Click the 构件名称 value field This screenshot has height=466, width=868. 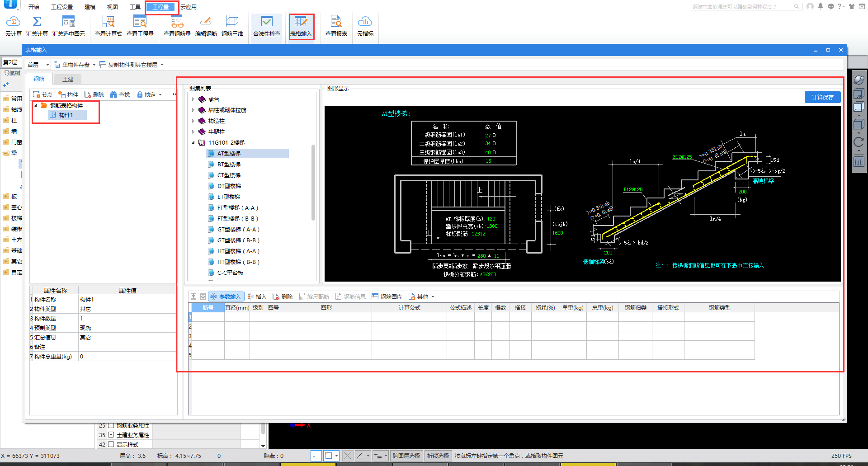click(127, 300)
